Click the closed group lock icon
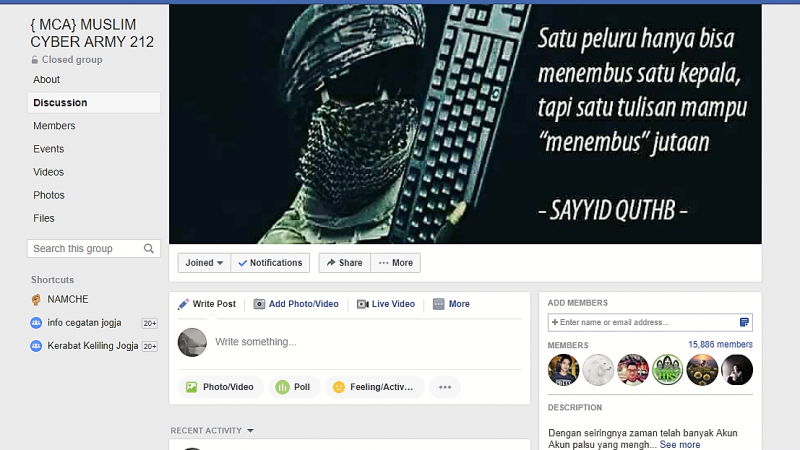 tap(35, 60)
